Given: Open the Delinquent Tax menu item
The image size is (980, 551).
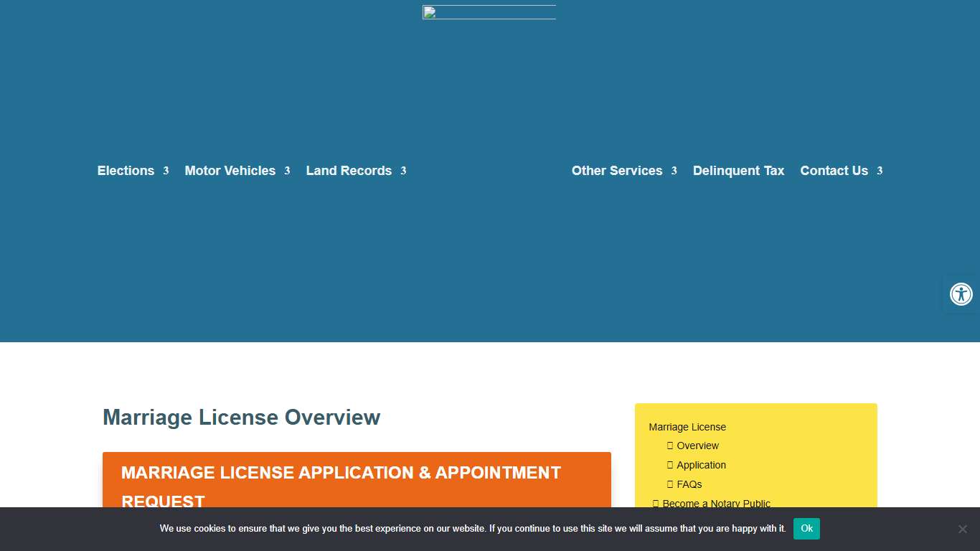Looking at the screenshot, I should (x=738, y=171).
